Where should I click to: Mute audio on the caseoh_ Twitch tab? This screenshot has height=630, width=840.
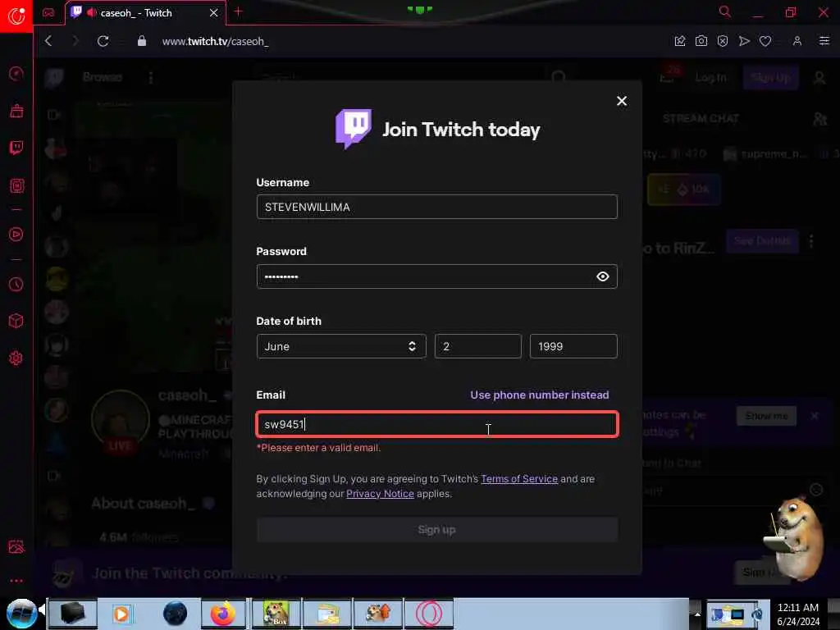(x=92, y=12)
